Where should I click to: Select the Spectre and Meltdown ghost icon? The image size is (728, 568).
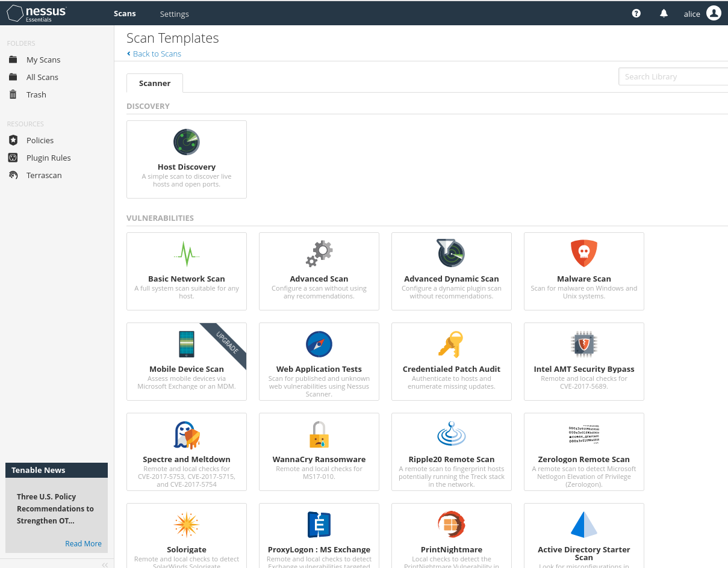(x=187, y=434)
